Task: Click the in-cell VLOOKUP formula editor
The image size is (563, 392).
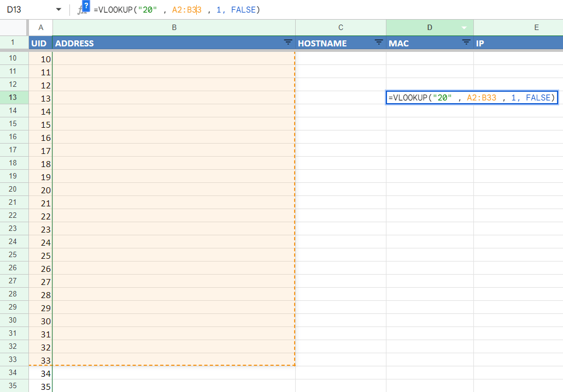Action: click(472, 98)
